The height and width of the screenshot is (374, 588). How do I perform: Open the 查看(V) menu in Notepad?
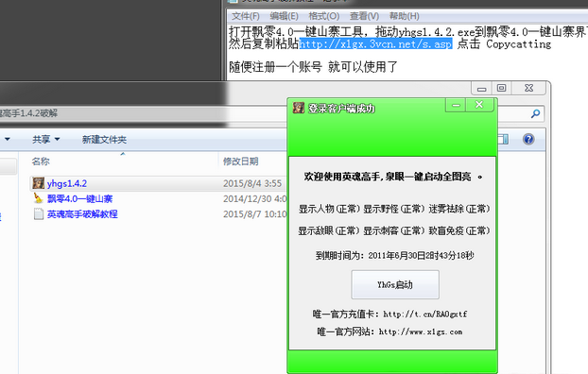[x=364, y=16]
